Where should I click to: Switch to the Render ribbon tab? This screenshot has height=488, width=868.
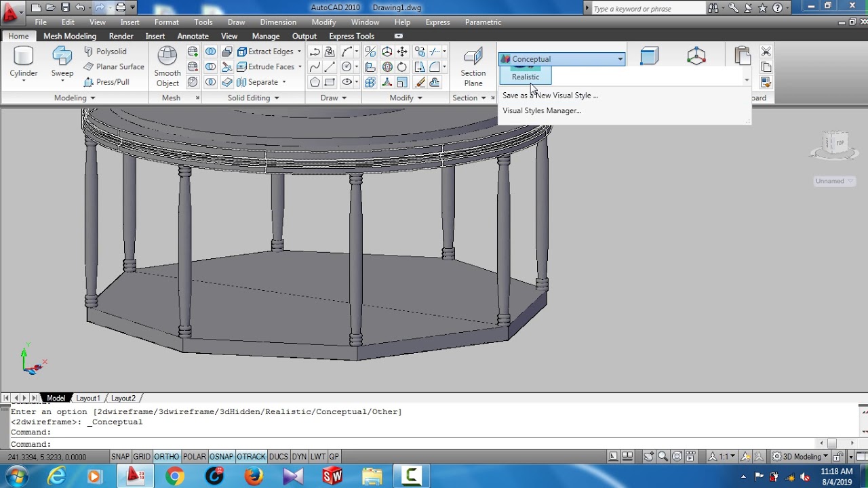pos(121,36)
